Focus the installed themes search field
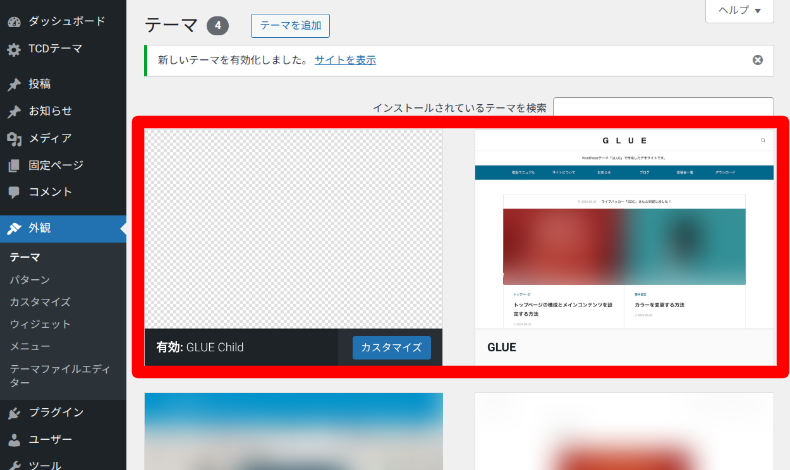The height and width of the screenshot is (470, 790). click(663, 107)
